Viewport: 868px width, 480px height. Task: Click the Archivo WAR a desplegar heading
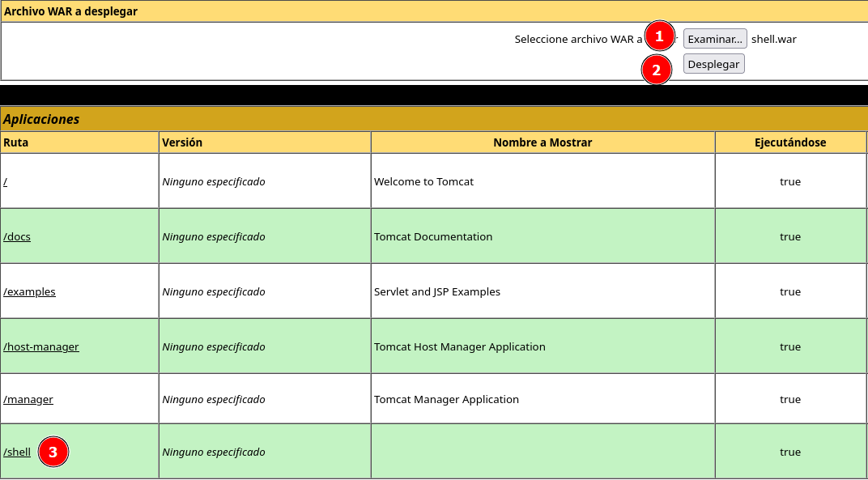[71, 11]
